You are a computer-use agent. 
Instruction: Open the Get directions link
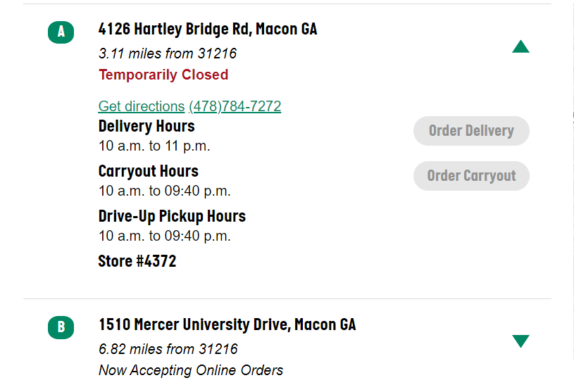(141, 106)
